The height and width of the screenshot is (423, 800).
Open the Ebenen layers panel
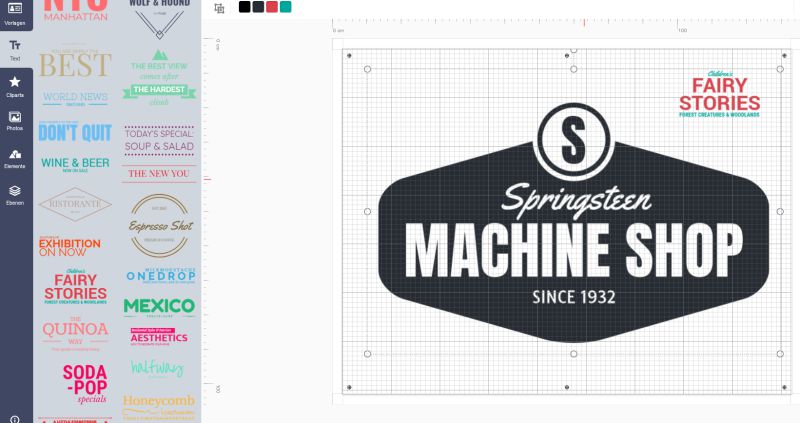pos(15,194)
